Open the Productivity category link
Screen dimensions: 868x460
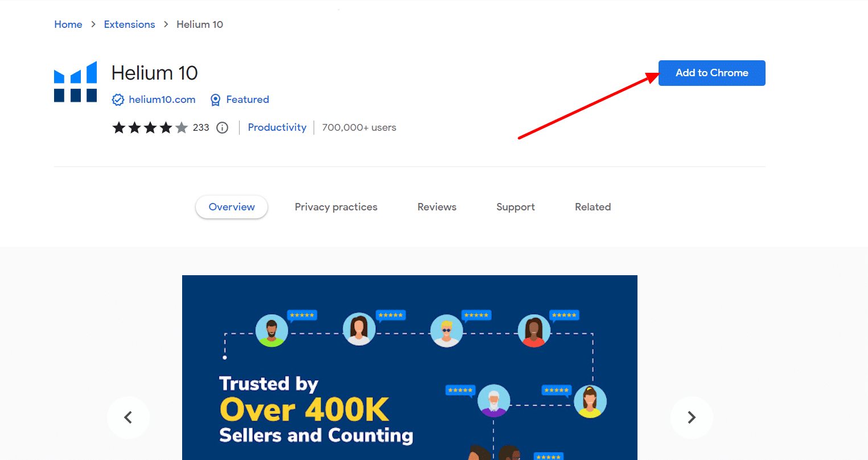pos(277,127)
